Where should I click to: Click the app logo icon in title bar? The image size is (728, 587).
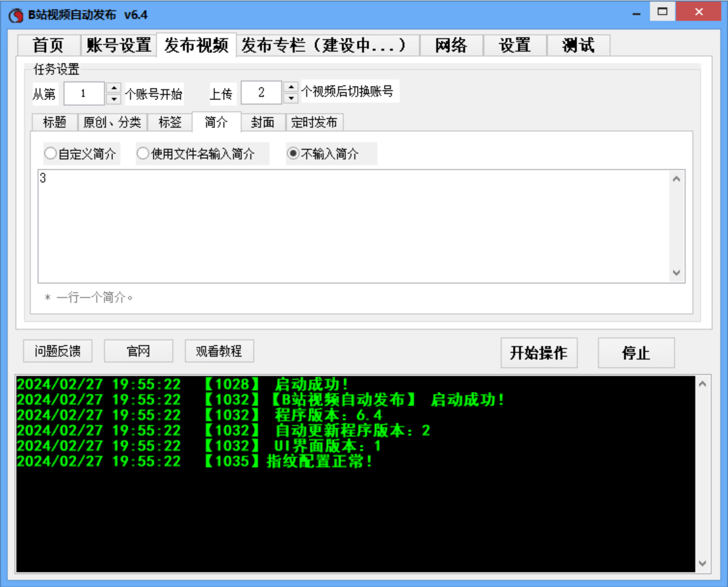(x=16, y=15)
